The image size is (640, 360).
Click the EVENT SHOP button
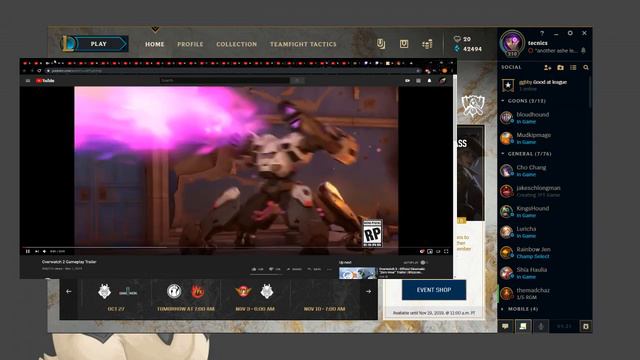434,290
